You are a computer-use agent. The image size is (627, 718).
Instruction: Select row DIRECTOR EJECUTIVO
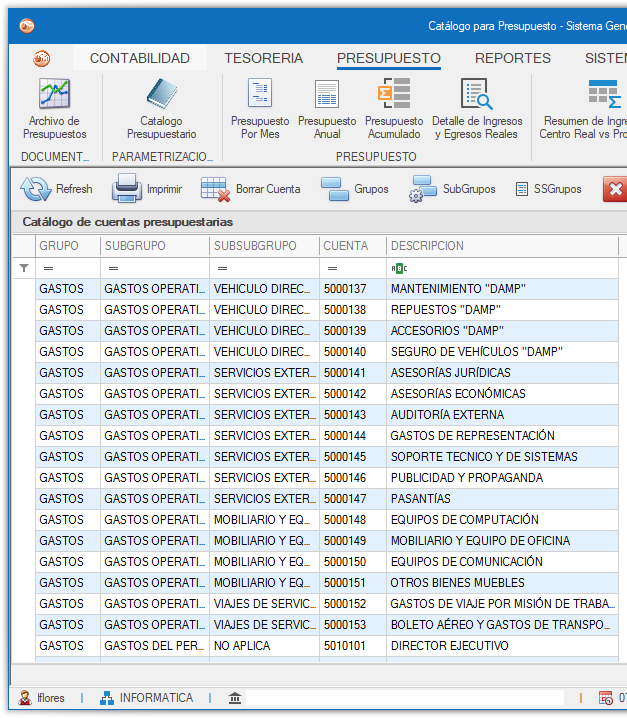pyautogui.click(x=327, y=646)
